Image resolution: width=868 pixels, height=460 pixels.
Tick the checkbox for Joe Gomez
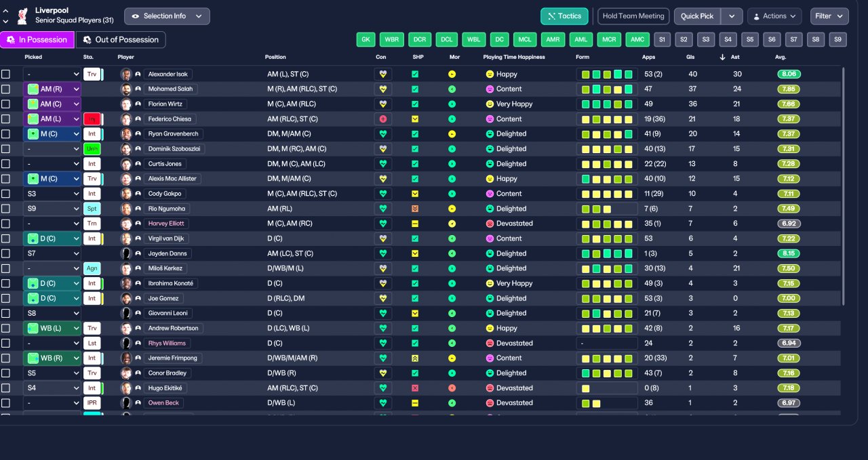[5, 298]
